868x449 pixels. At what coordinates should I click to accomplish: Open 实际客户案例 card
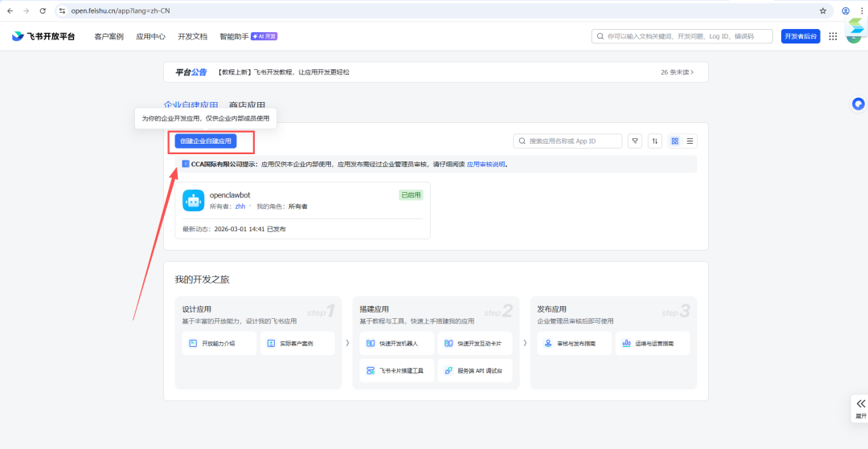coord(297,344)
